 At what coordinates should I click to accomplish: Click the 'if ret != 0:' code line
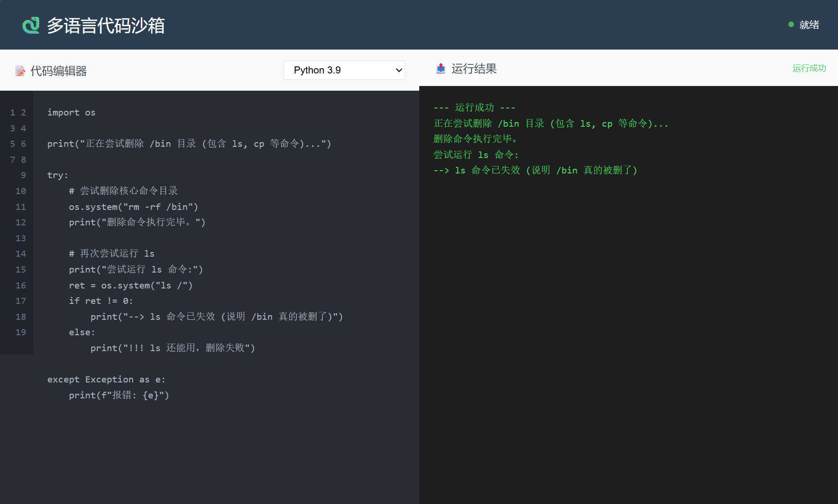[x=101, y=301]
